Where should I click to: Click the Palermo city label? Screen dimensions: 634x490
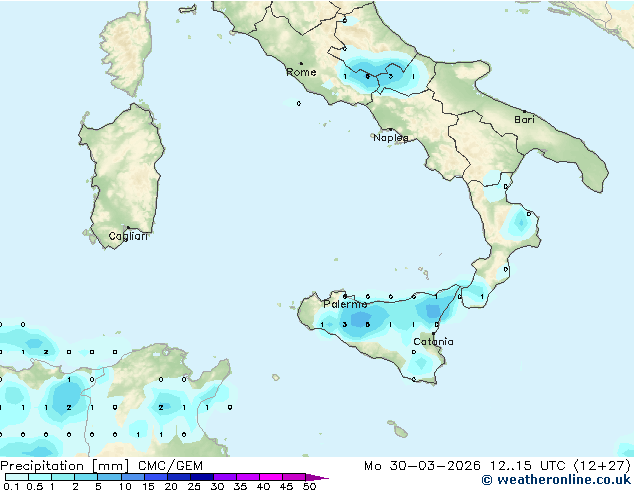click(x=345, y=304)
